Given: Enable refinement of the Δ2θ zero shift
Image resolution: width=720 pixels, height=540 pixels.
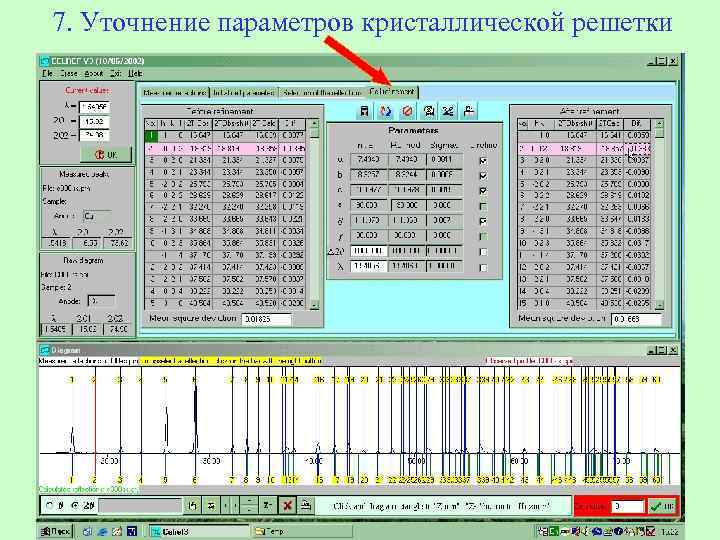Looking at the screenshot, I should (483, 252).
